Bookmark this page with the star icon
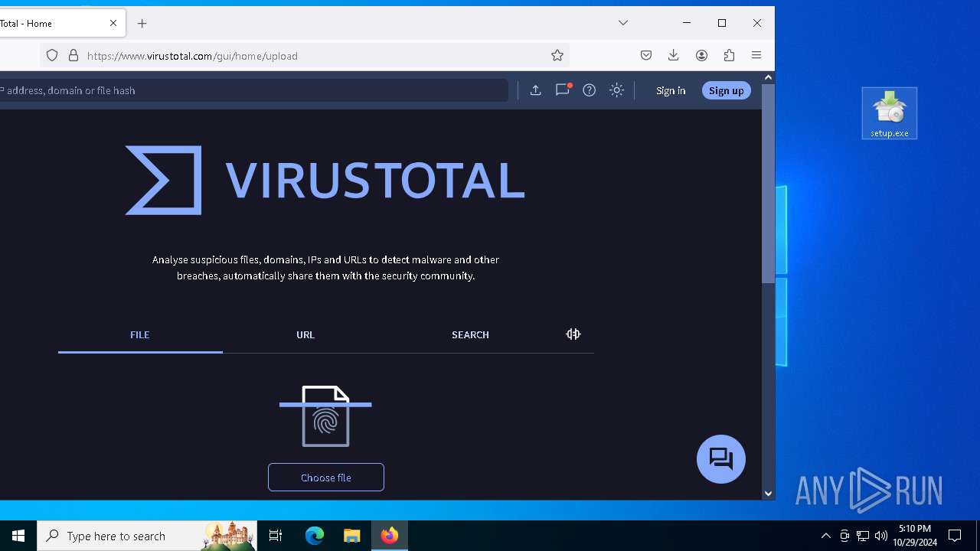 click(557, 55)
